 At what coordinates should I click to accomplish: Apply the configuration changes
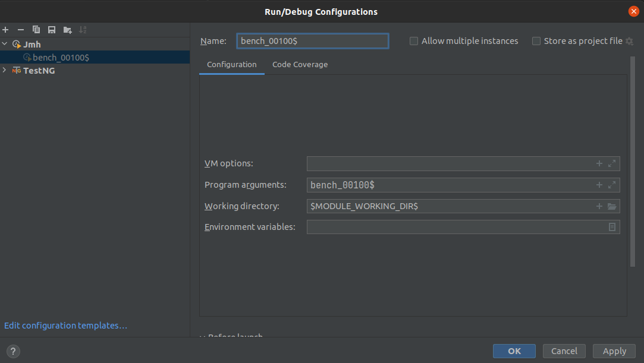614,351
